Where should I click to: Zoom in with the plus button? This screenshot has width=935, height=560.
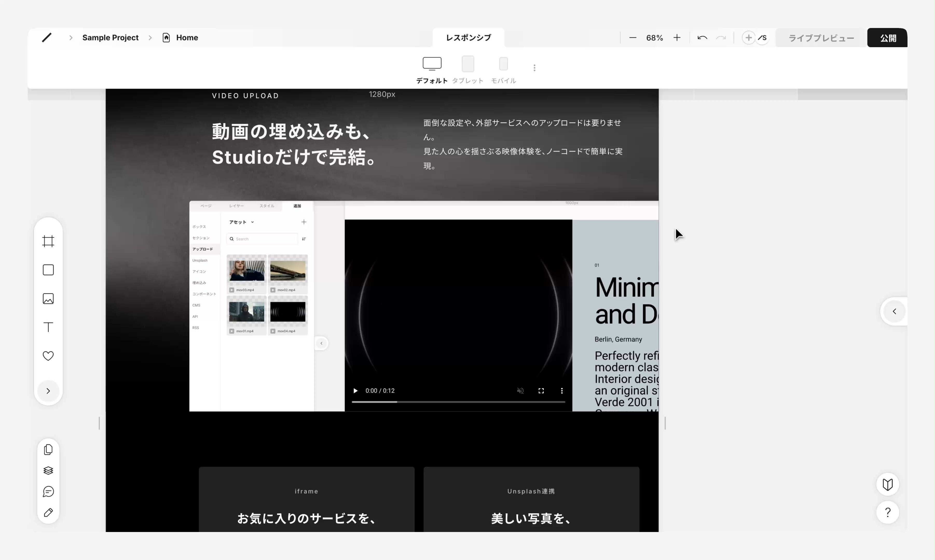[x=677, y=37]
